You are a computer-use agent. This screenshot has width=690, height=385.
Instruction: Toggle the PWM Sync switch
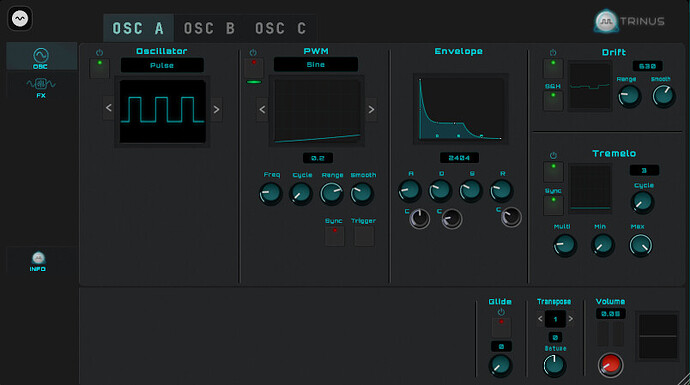tap(334, 236)
